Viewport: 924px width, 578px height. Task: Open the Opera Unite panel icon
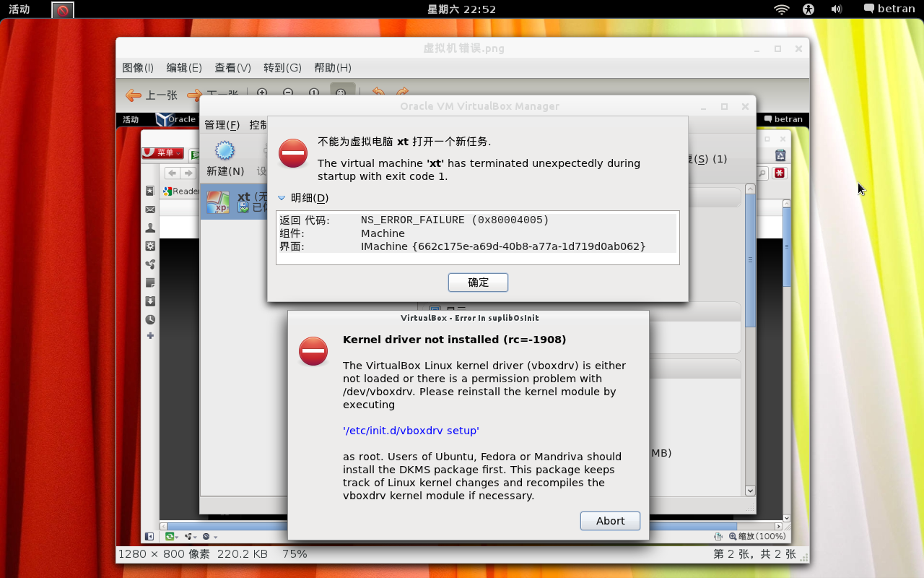pyautogui.click(x=150, y=264)
